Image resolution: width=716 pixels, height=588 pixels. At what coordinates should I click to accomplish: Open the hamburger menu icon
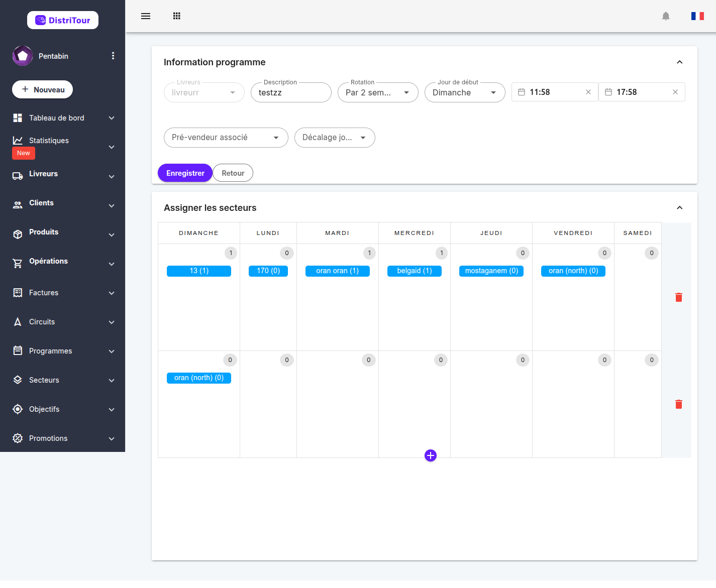[146, 16]
